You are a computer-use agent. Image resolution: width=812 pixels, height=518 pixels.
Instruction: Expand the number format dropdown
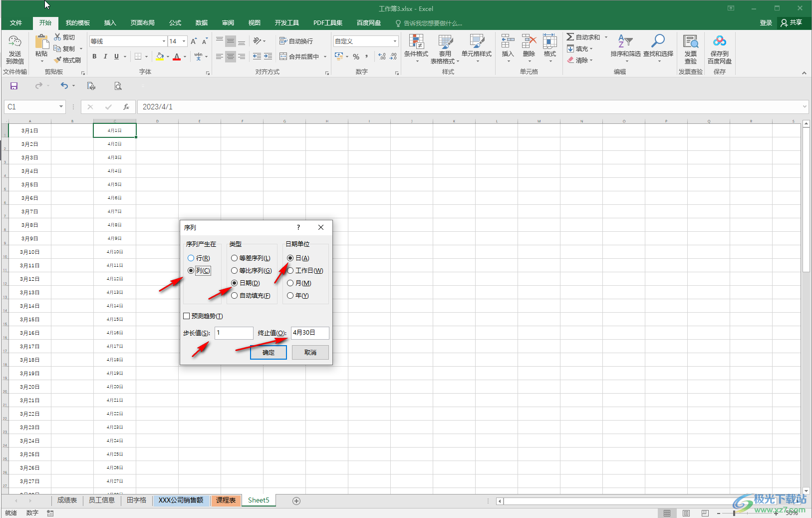click(x=395, y=41)
